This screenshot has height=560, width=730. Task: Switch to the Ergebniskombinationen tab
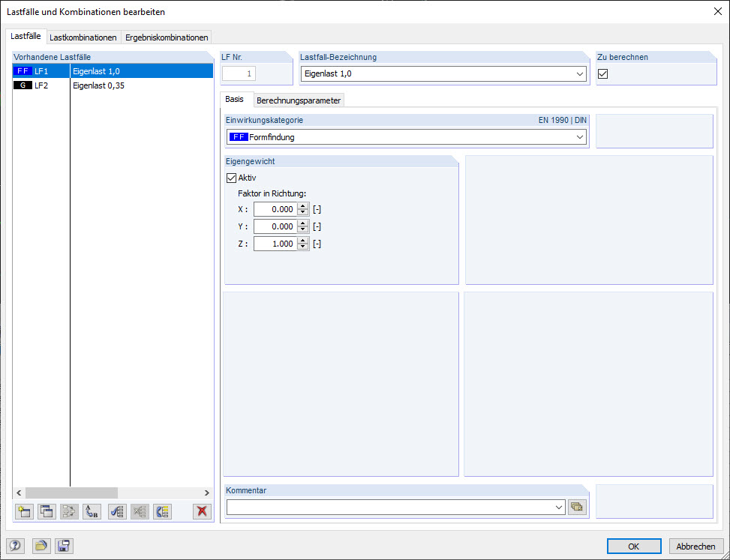pos(167,37)
